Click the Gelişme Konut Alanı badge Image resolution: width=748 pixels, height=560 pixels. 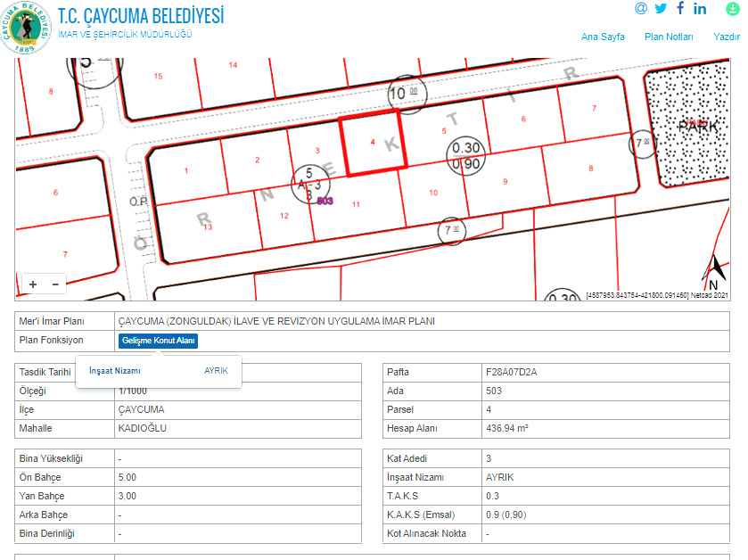click(159, 341)
